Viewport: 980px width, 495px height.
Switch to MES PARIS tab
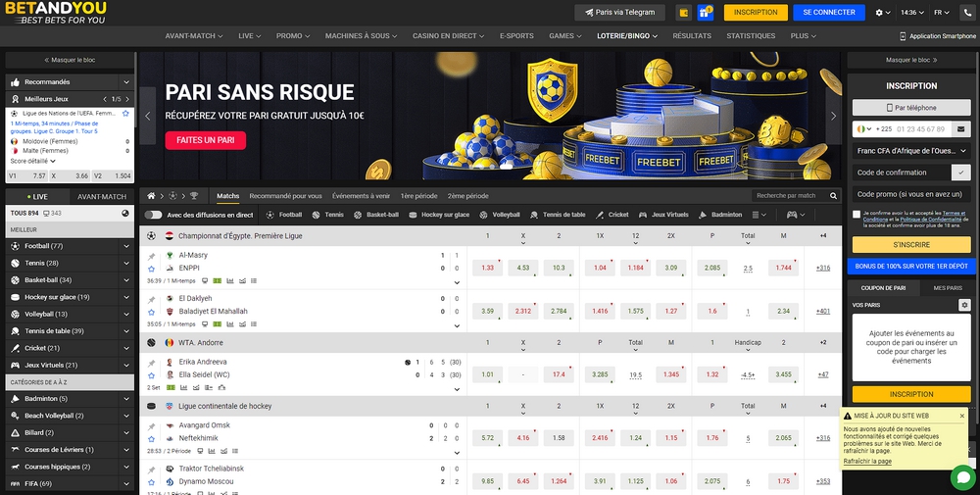tap(948, 288)
